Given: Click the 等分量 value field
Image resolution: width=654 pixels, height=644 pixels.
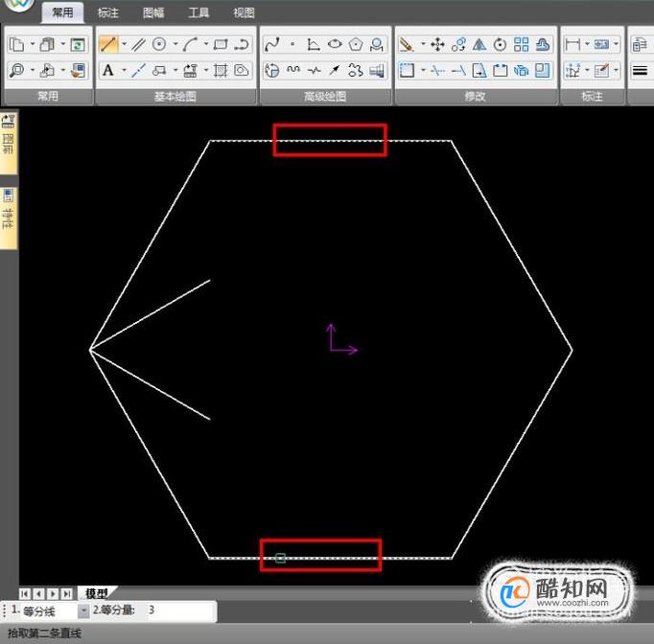Looking at the screenshot, I should pos(180,610).
